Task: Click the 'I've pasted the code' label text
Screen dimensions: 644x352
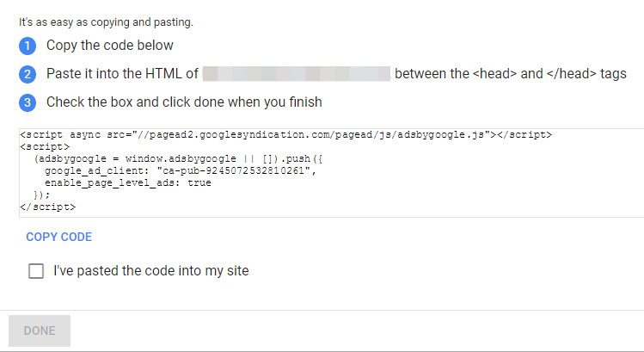Action: click(150, 271)
